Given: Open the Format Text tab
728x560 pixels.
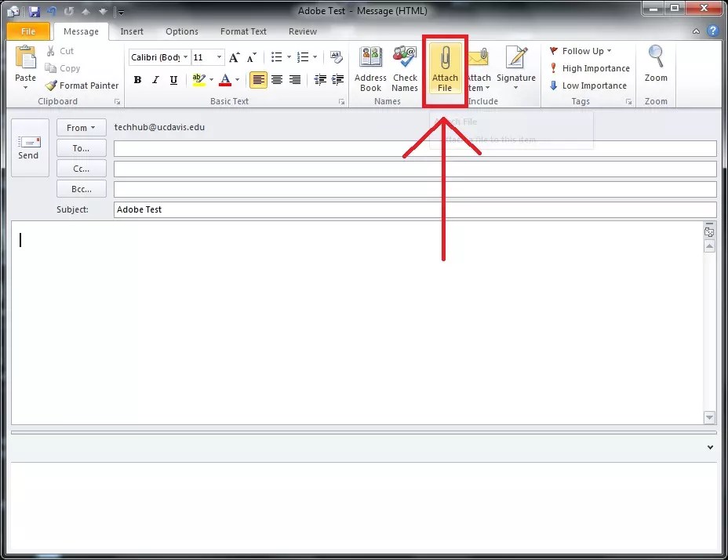Looking at the screenshot, I should pyautogui.click(x=243, y=31).
